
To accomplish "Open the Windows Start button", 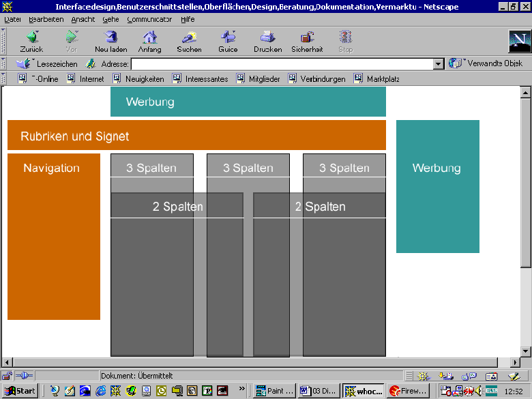I will point(20,391).
